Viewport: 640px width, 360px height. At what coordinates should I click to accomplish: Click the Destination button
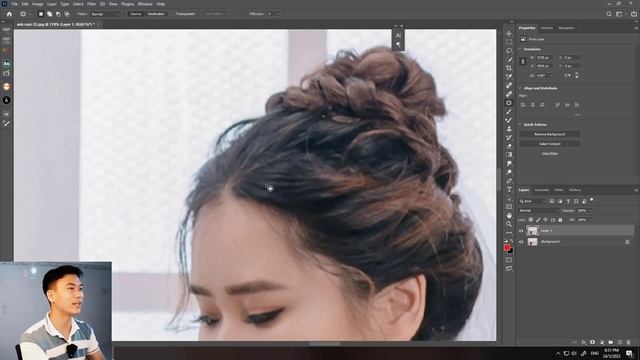[156, 14]
